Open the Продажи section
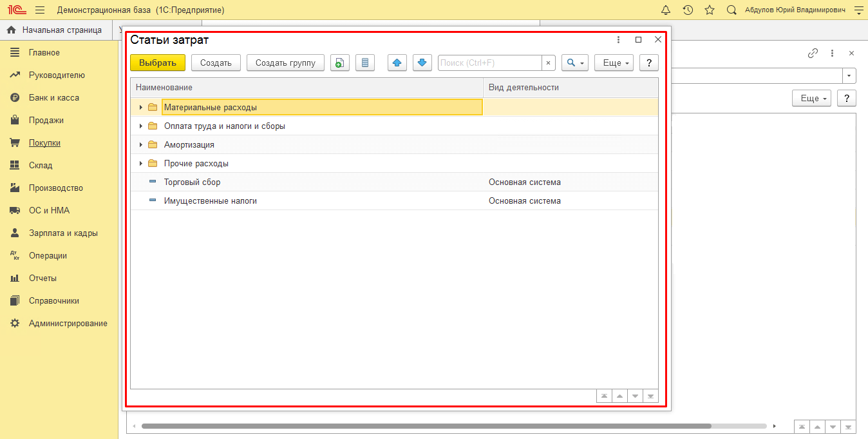 click(46, 121)
